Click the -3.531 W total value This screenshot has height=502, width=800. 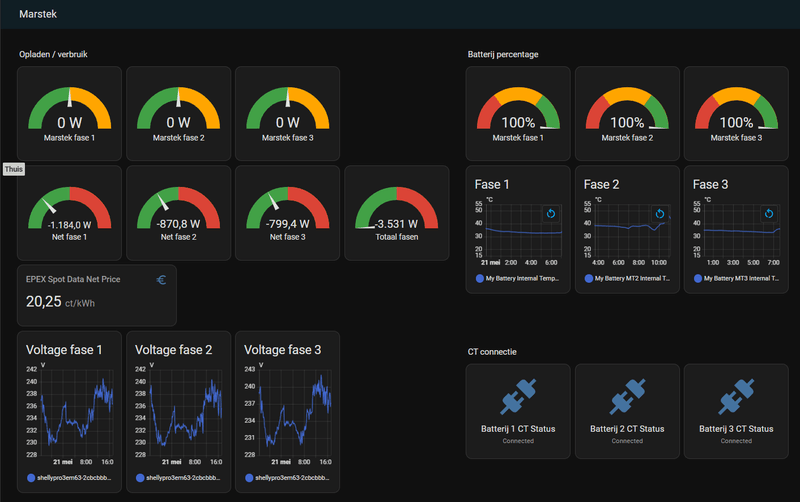click(396, 224)
